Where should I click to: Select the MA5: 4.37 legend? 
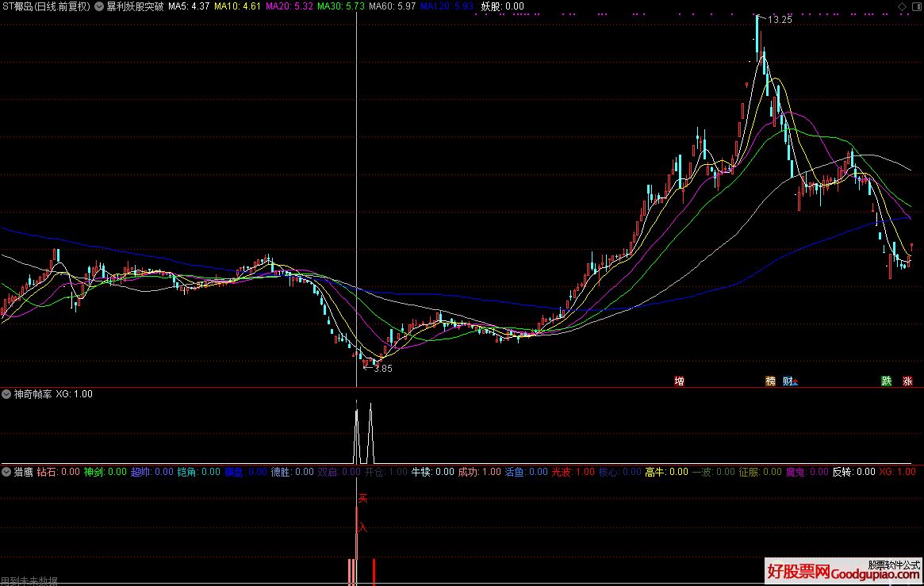click(x=189, y=6)
